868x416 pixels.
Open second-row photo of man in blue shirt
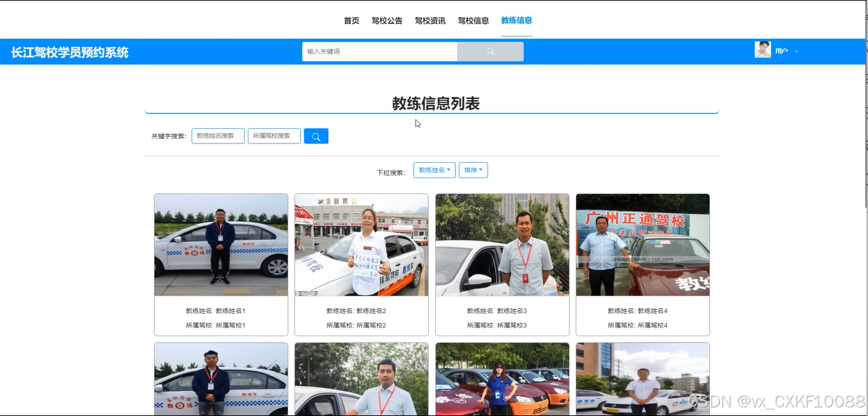pos(362,379)
